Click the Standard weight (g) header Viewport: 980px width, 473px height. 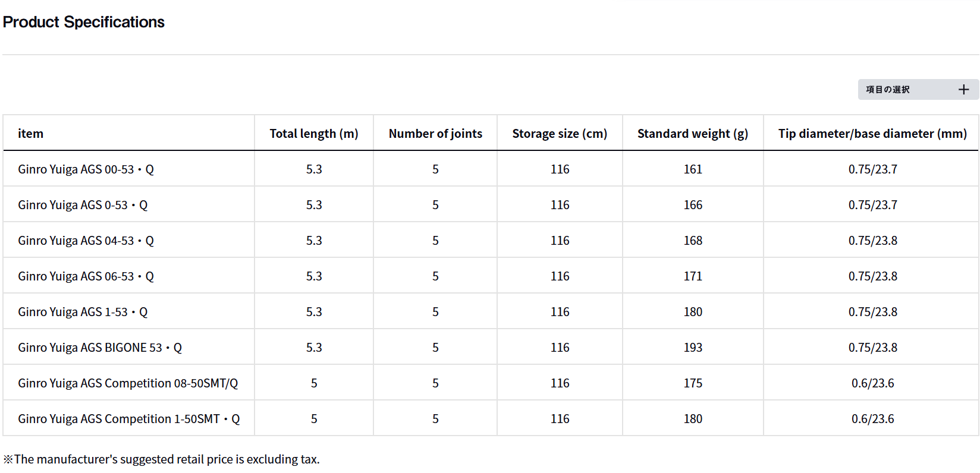(693, 134)
